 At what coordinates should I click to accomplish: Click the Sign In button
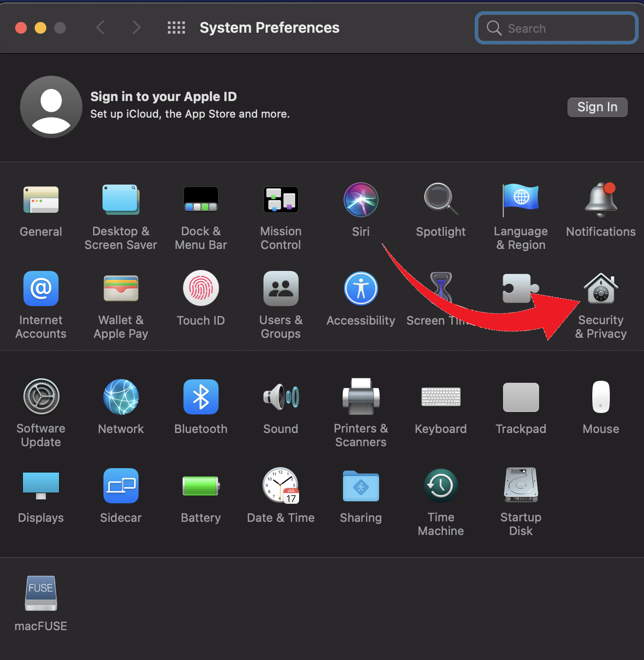tap(598, 107)
